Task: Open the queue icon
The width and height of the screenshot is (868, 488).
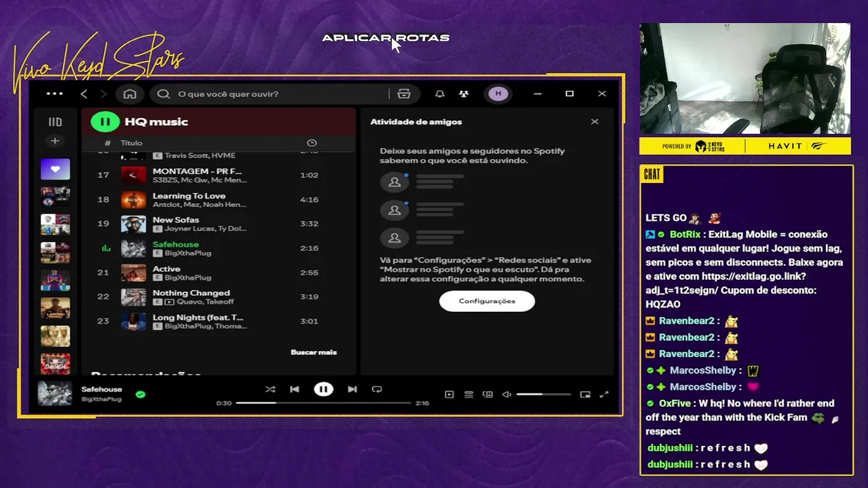Action: 469,394
